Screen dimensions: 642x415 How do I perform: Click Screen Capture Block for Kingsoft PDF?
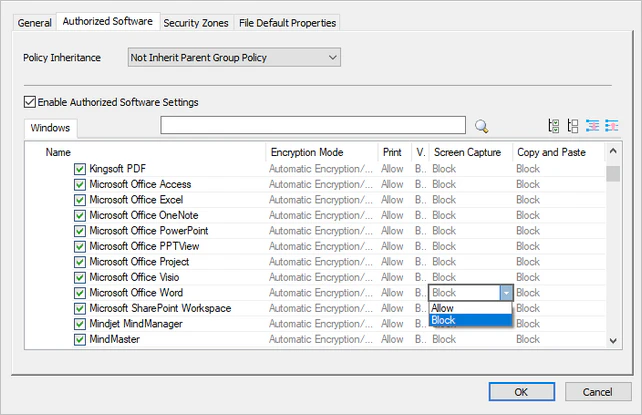point(444,169)
